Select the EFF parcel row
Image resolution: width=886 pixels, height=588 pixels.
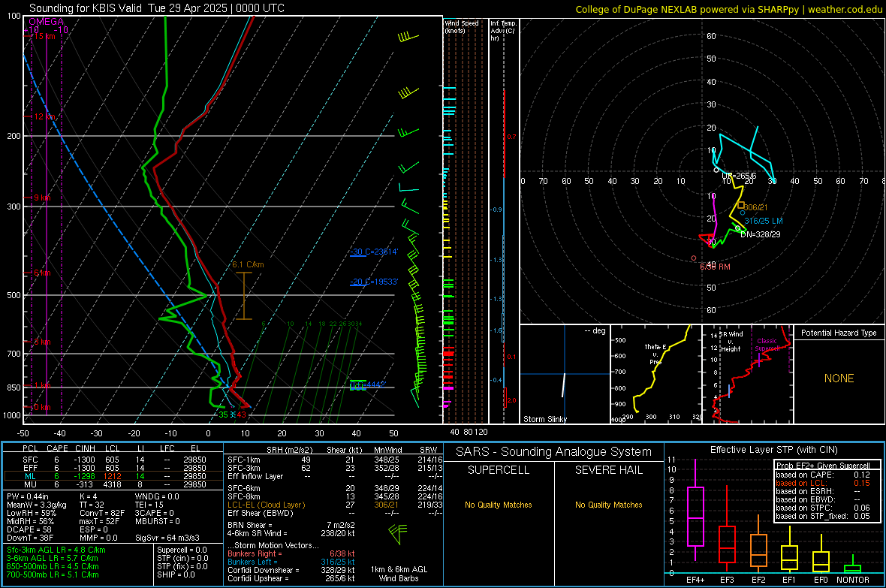[x=113, y=468]
